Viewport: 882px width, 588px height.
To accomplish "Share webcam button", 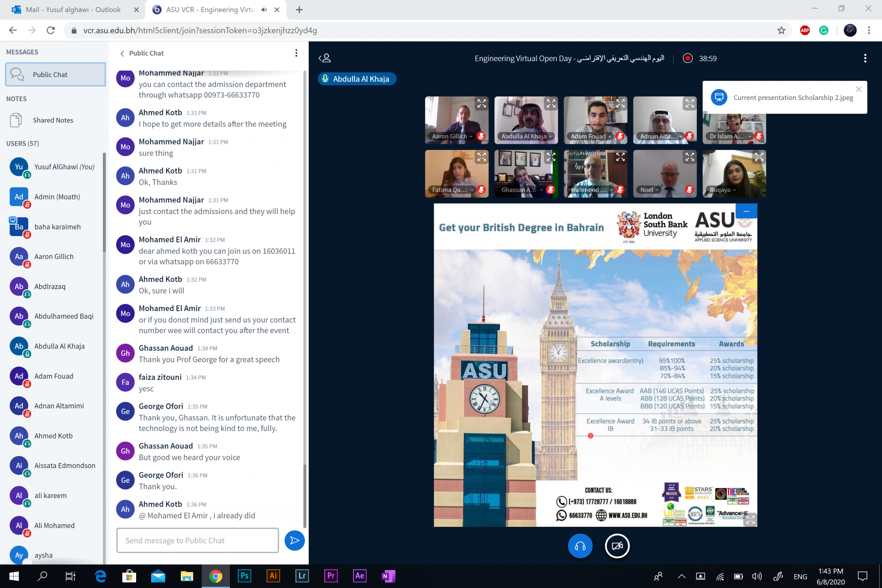I will [617, 546].
